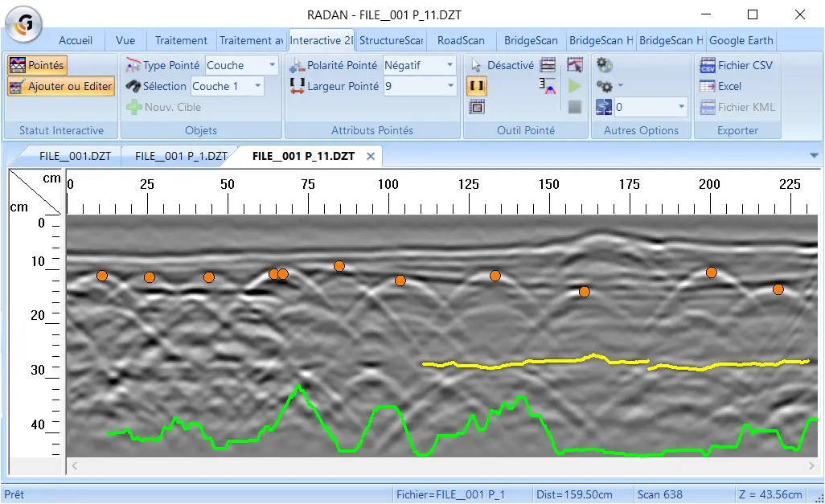Viewport: 825px width, 504px height.
Task: Click the Désactivé pointer tool
Action: (502, 65)
